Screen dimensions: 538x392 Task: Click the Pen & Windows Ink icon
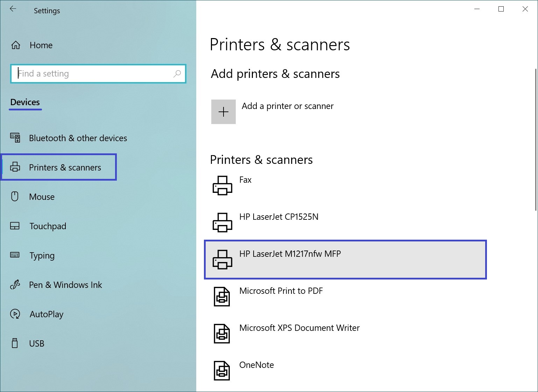(x=15, y=285)
